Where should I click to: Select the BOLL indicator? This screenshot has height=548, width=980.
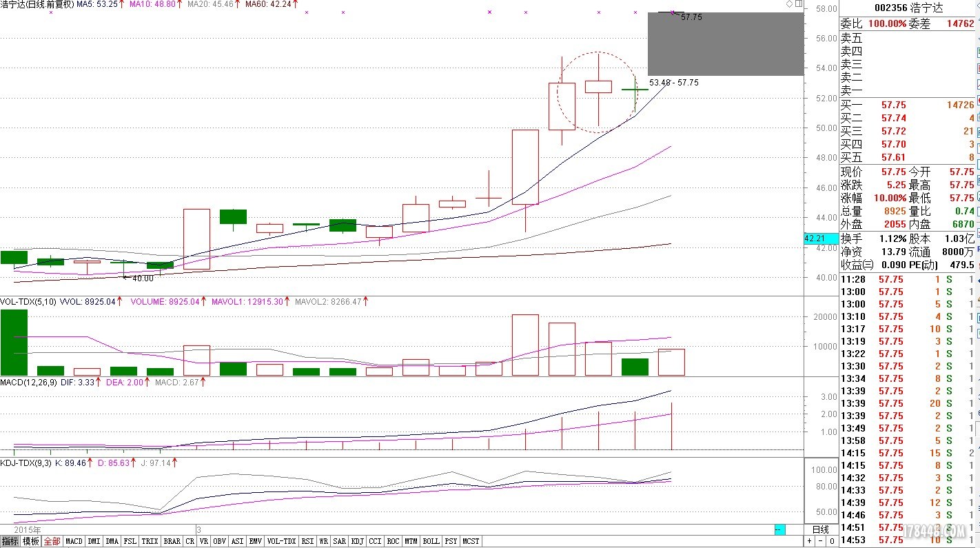431,542
